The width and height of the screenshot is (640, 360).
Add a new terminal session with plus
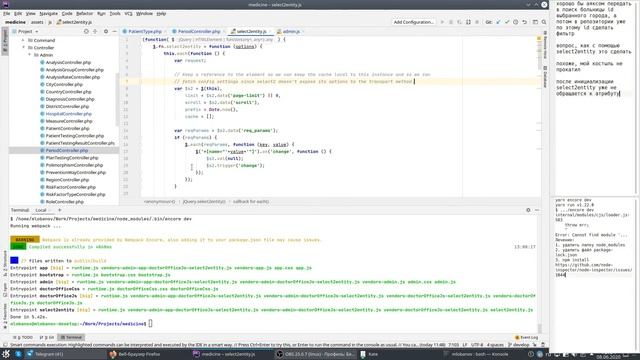coord(59,210)
